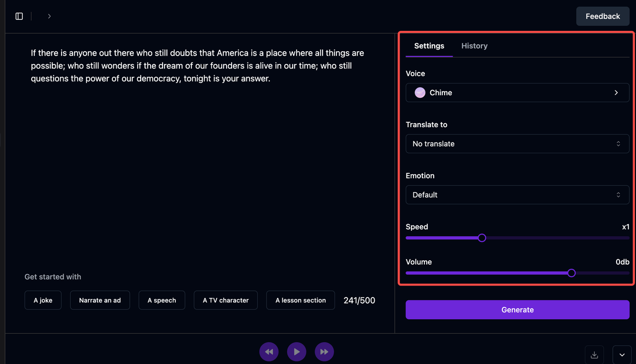This screenshot has width=636, height=364.
Task: Click the Generate button
Action: click(x=517, y=310)
